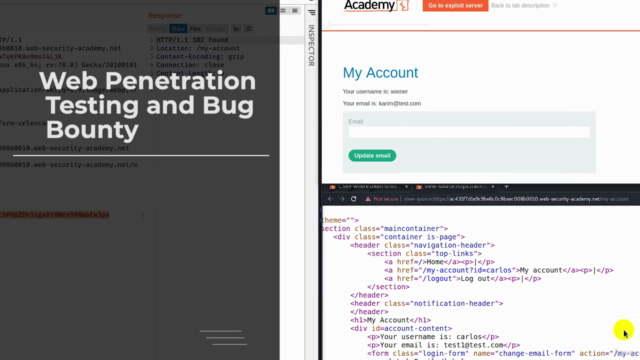
Task: Toggle the \n non-printable characters button
Action: point(236,29)
